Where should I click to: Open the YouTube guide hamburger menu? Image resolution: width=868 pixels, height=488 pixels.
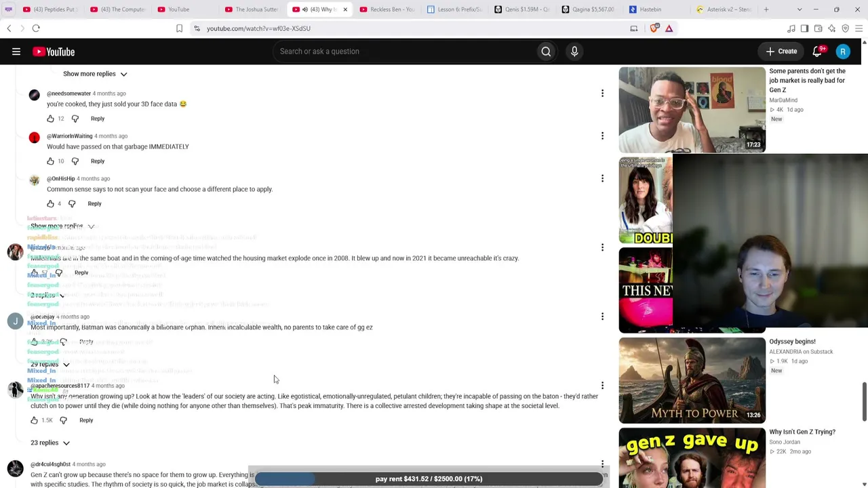click(16, 52)
